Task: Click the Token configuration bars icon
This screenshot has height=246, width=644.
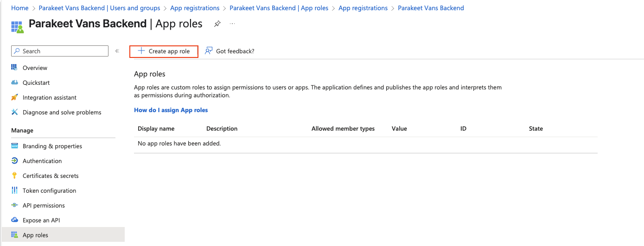Action: [x=14, y=190]
